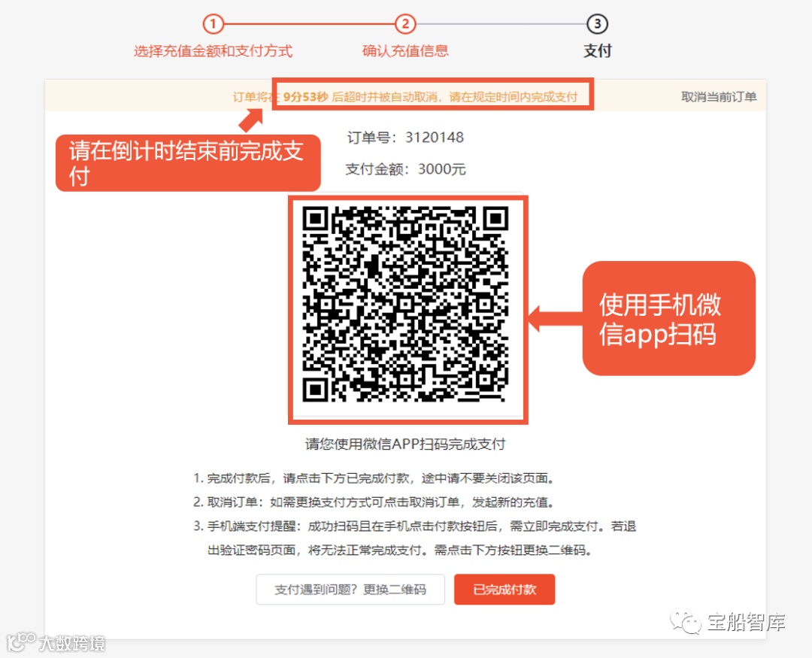Select step 3 circle icon
812x658 pixels.
pyautogui.click(x=597, y=24)
